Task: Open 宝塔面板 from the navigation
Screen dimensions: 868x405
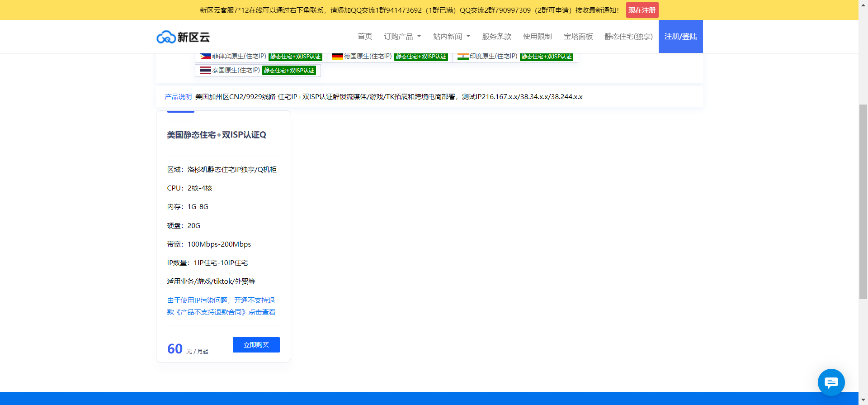Action: tap(578, 37)
